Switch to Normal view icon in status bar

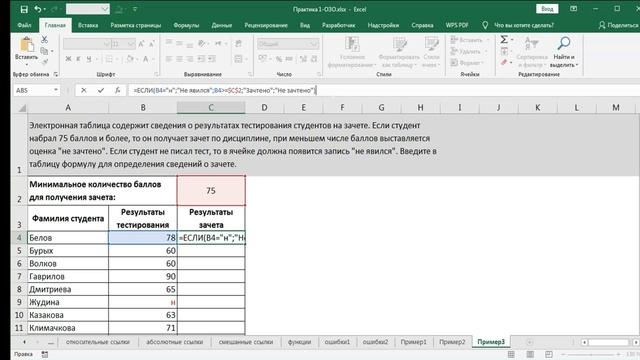click(x=511, y=354)
